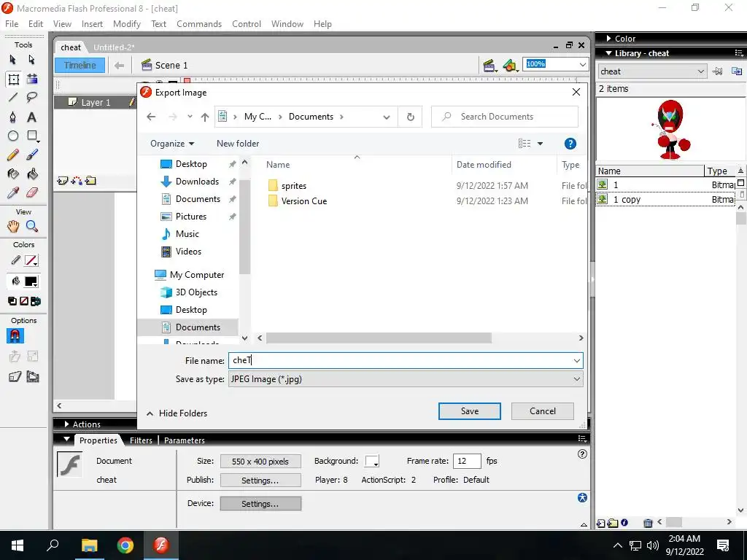Click the New folder button
747x560 pixels.
click(x=238, y=144)
